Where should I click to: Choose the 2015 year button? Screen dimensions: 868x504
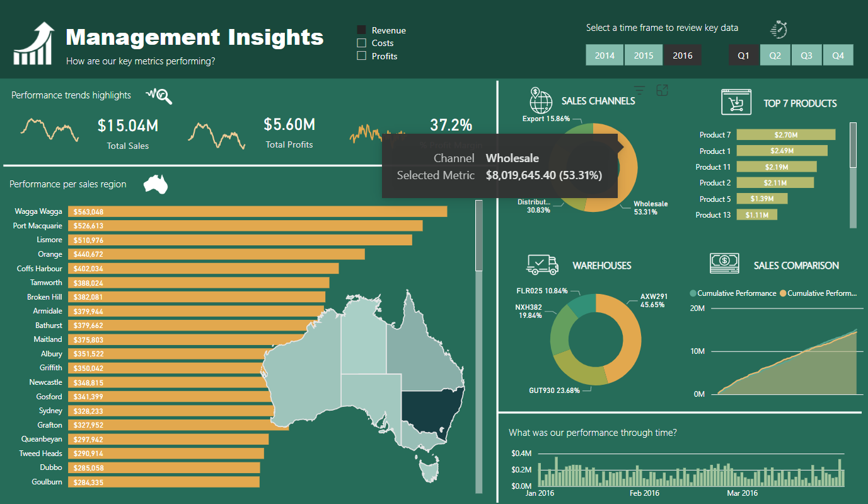[x=644, y=56]
